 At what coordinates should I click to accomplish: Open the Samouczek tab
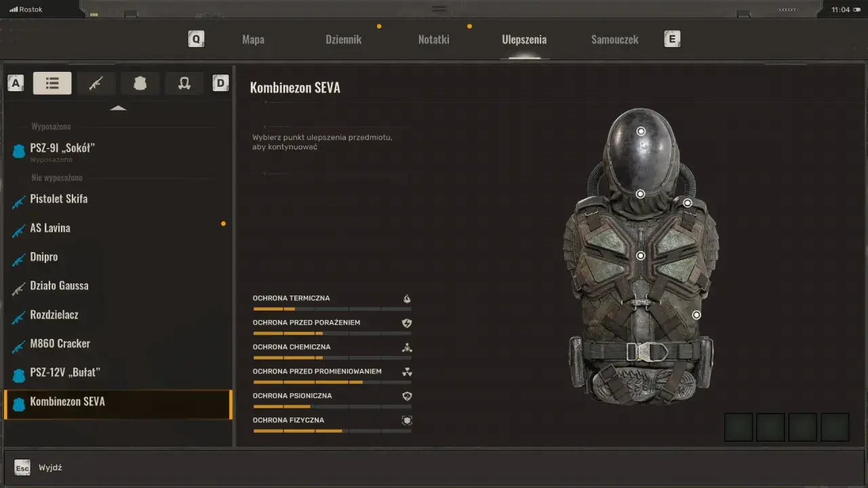614,39
